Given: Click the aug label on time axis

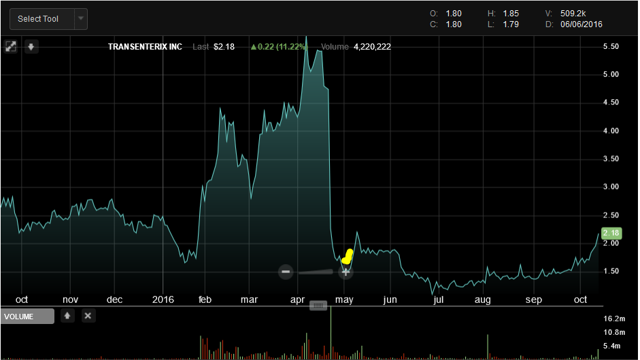Looking at the screenshot, I should 482,300.
